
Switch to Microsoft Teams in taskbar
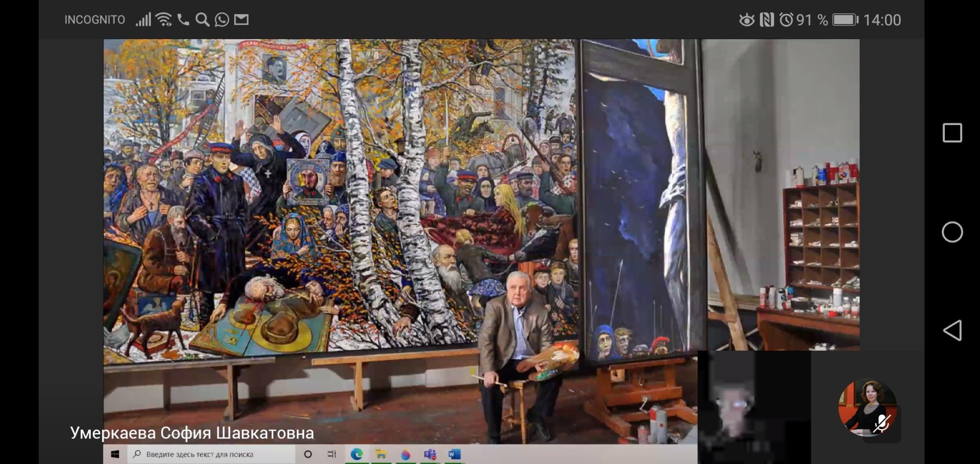(x=430, y=454)
